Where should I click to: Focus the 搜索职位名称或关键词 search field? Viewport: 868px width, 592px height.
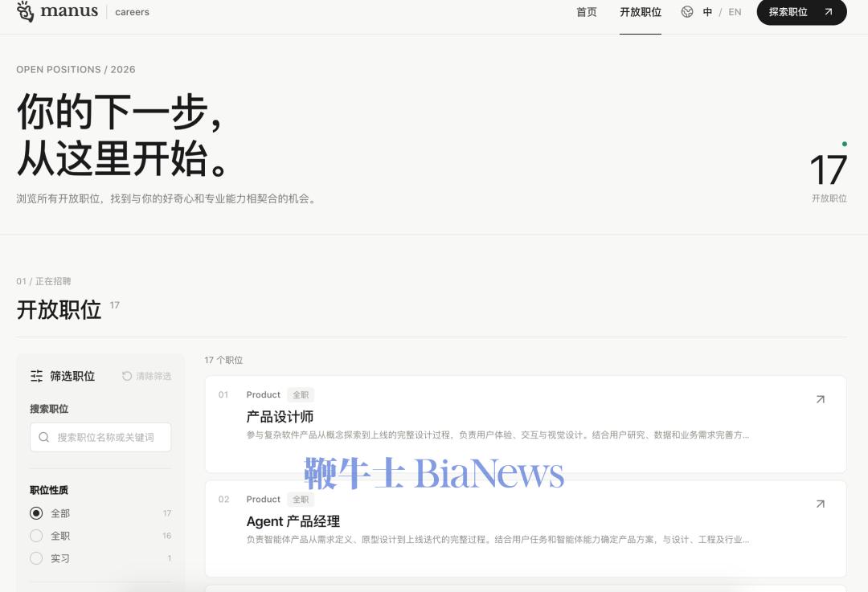pos(100,437)
